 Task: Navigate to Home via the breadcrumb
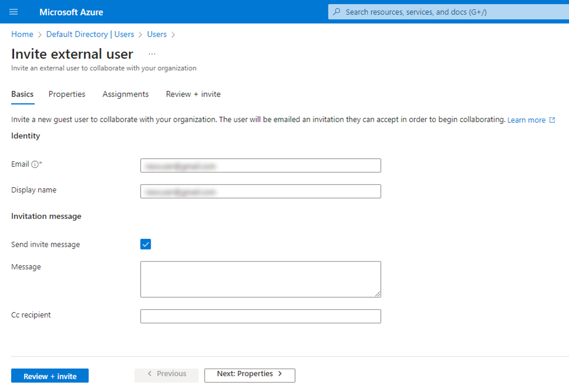[x=22, y=34]
